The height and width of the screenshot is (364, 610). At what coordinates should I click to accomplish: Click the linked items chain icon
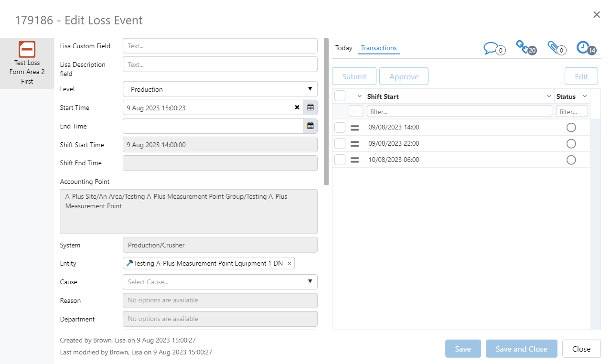(522, 46)
